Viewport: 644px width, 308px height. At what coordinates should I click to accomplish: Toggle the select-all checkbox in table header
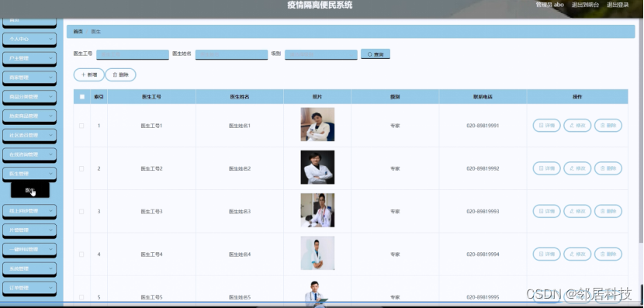point(82,97)
